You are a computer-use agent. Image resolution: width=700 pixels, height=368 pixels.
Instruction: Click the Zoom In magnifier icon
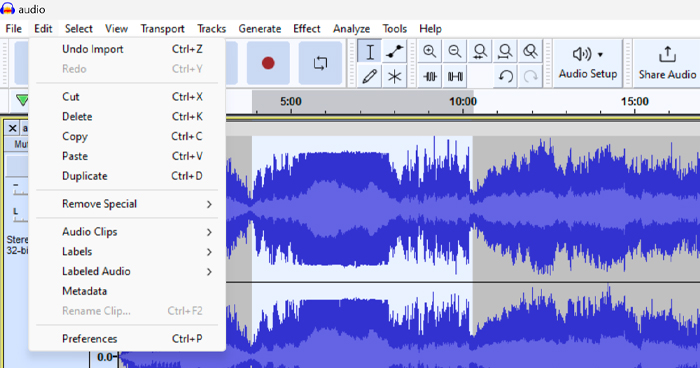pyautogui.click(x=429, y=52)
